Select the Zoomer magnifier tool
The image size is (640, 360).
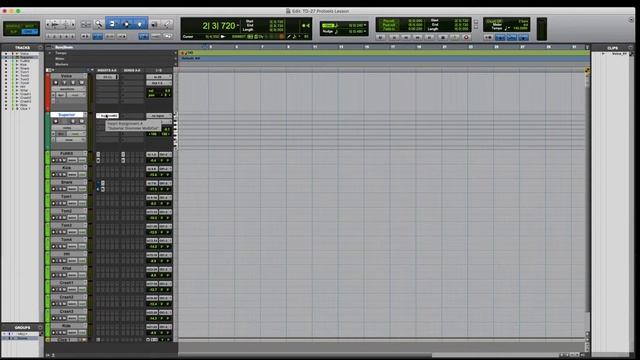click(x=98, y=24)
